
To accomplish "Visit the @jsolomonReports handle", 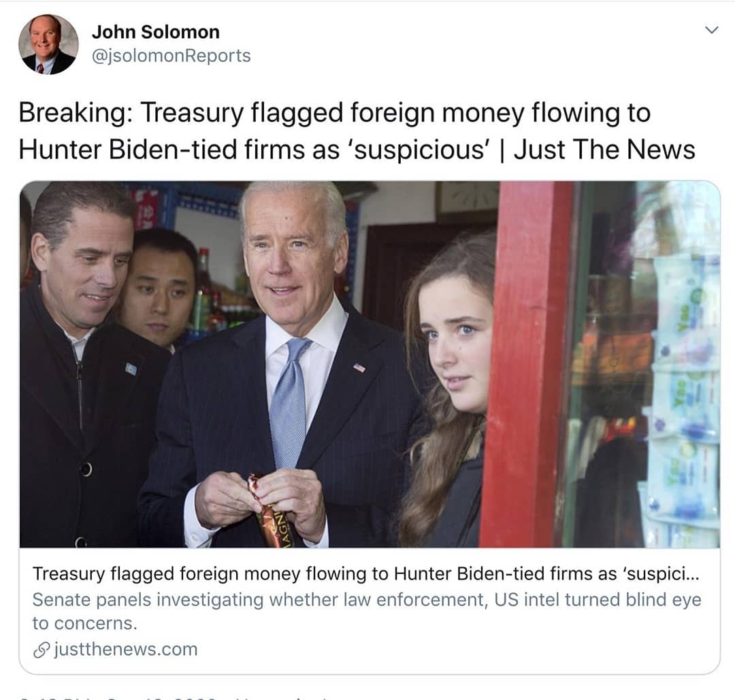I will click(x=171, y=56).
